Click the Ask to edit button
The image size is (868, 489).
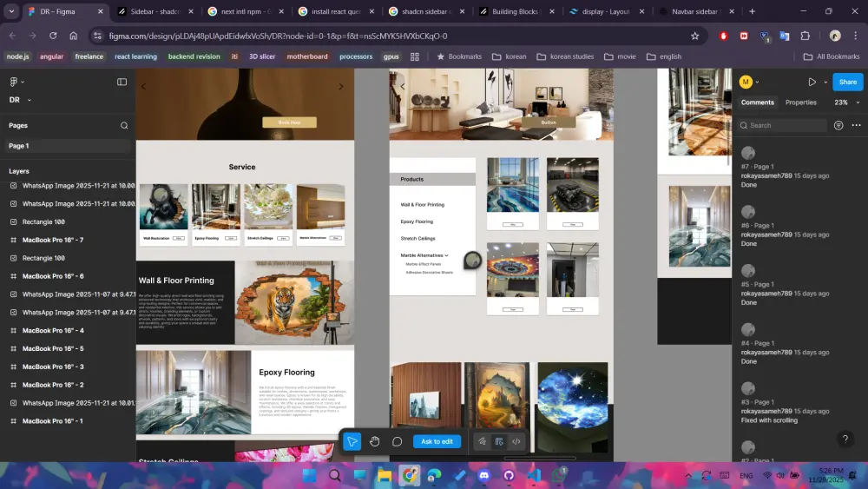[437, 441]
